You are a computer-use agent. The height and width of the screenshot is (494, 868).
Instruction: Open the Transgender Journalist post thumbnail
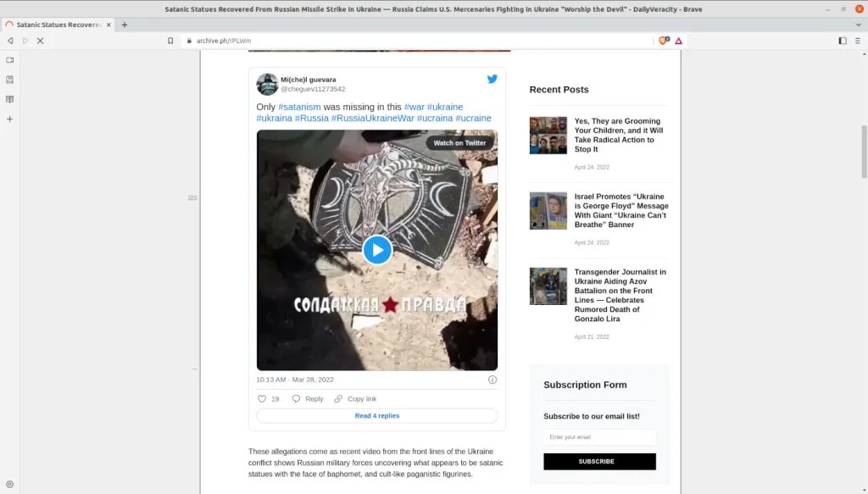pyautogui.click(x=548, y=286)
